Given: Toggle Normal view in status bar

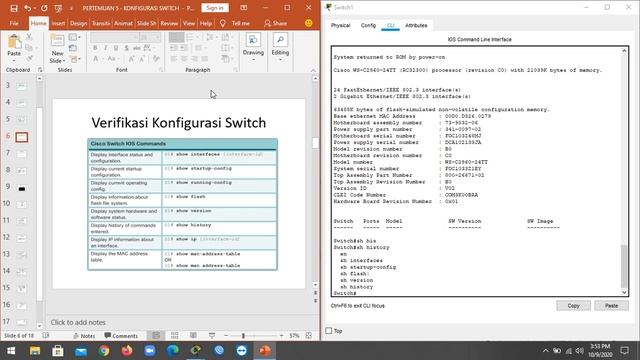Looking at the screenshot, I should coord(156,336).
